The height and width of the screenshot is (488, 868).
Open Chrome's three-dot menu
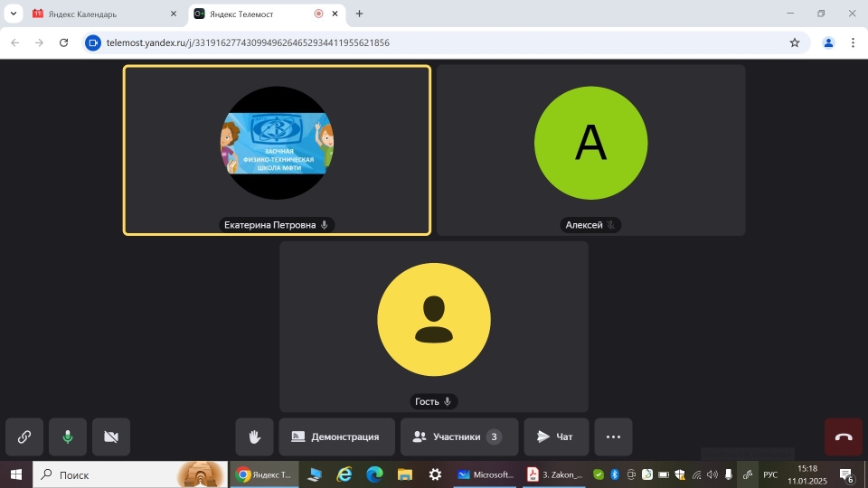tap(853, 42)
